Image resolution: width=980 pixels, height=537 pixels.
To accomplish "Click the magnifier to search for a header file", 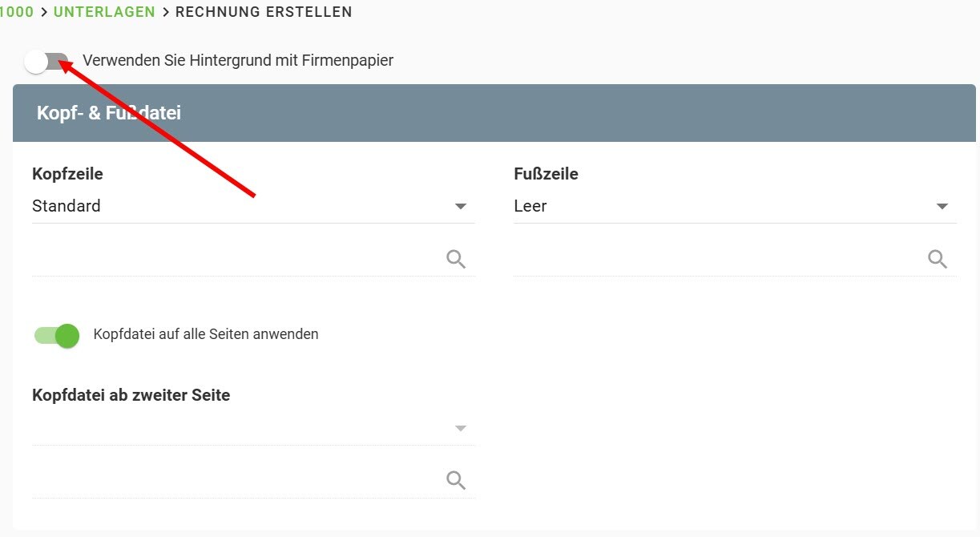I will pyautogui.click(x=455, y=258).
